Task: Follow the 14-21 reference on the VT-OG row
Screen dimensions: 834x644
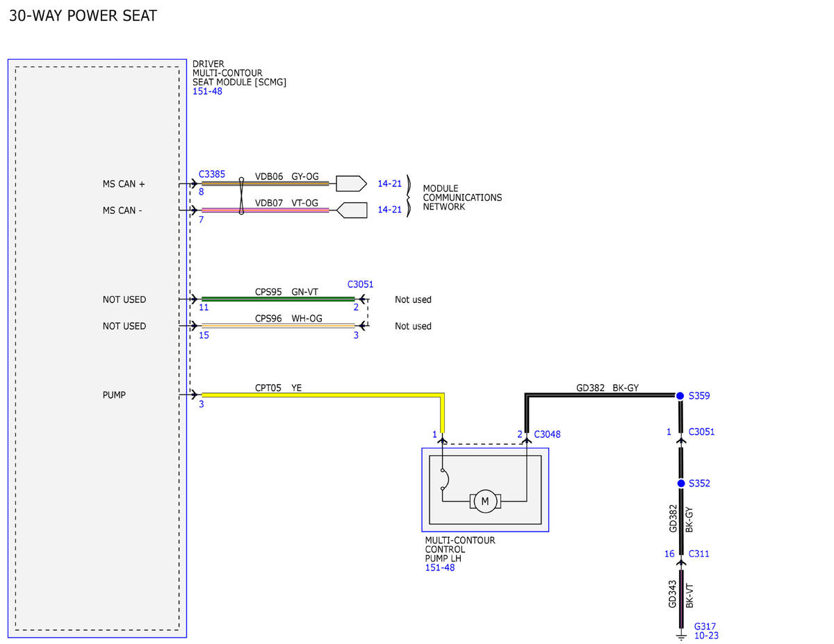Action: click(x=389, y=210)
